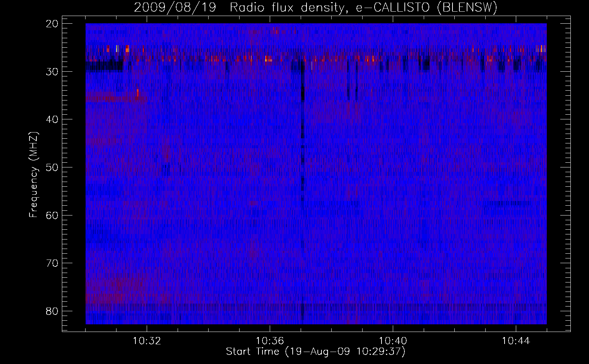The image size is (589, 364).
Task: Click the 20 frequency tick label
Action: coord(52,24)
